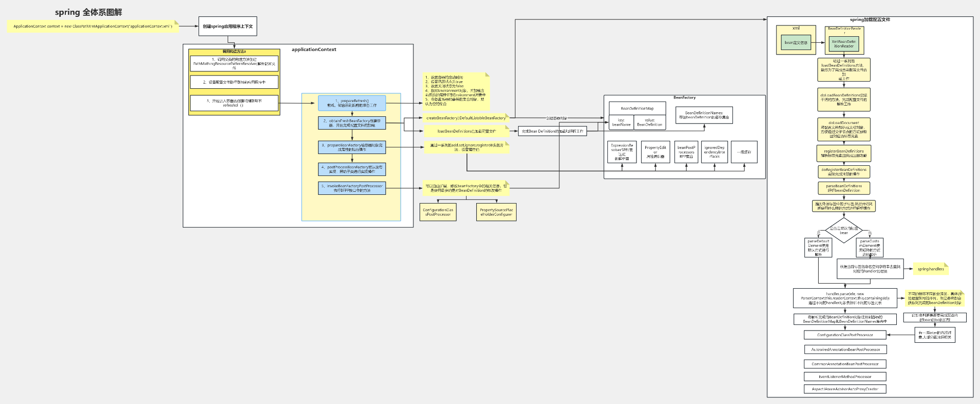The image size is (980, 404).
Task: Select the prepareRefresh() step box
Action: click(x=352, y=103)
